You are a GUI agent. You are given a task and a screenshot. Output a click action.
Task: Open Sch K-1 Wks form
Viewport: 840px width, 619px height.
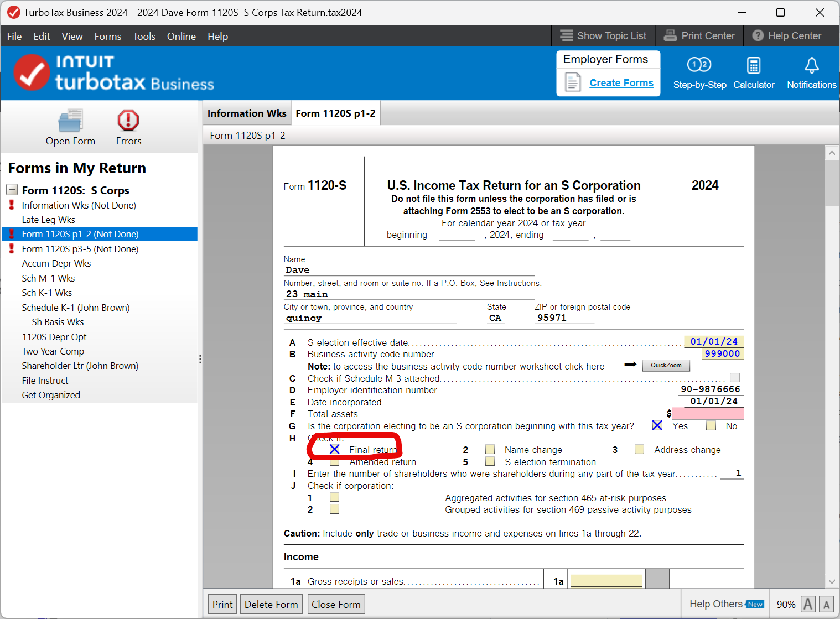(47, 293)
